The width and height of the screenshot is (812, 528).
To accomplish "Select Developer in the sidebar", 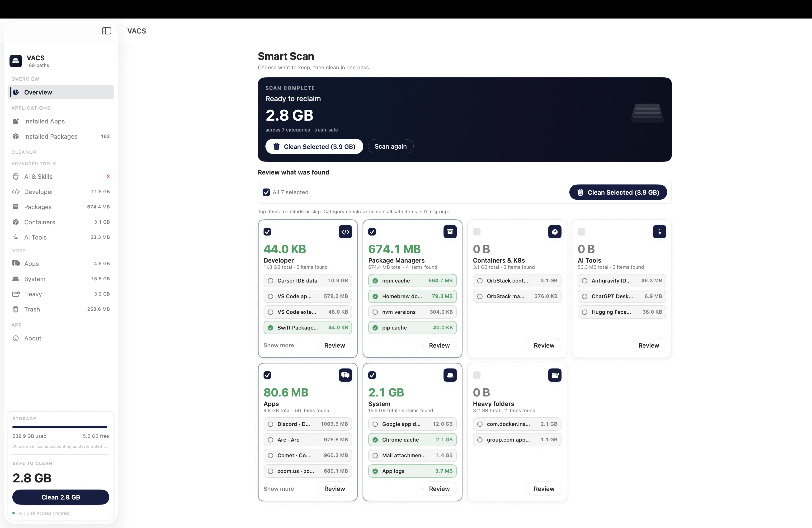I will (61, 192).
